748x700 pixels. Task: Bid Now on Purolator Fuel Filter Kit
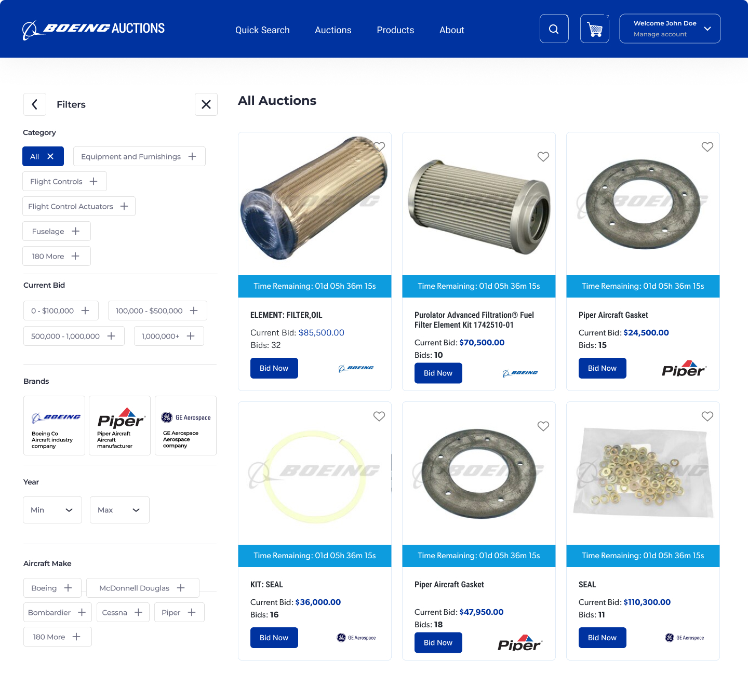click(438, 373)
